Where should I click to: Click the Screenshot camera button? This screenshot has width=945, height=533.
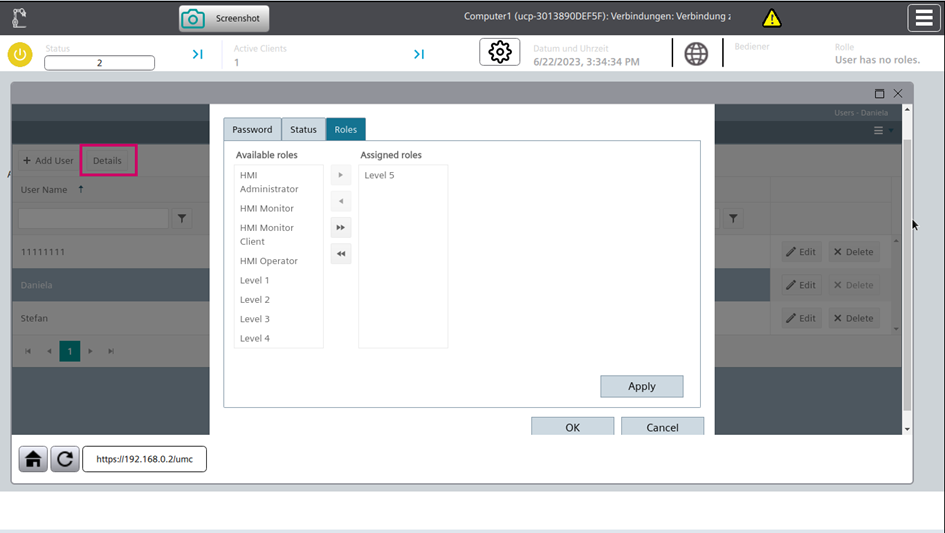(x=224, y=18)
